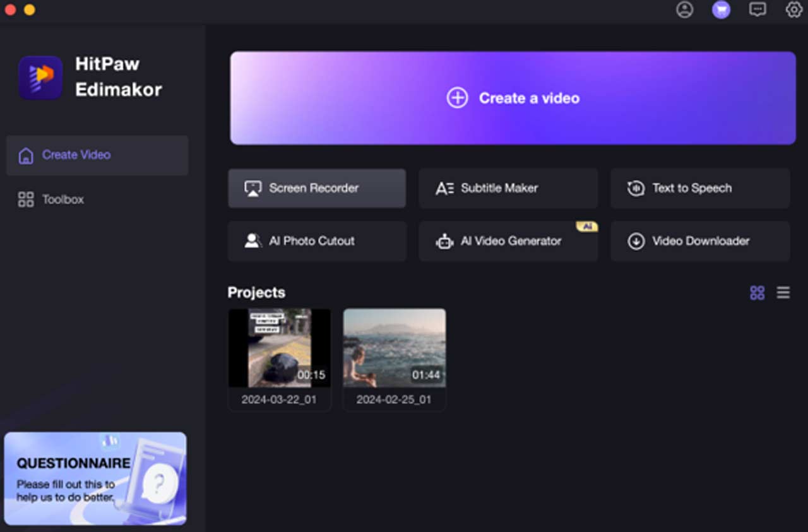808x532 pixels.
Task: Click the purple shopping cart icon
Action: [x=721, y=9]
